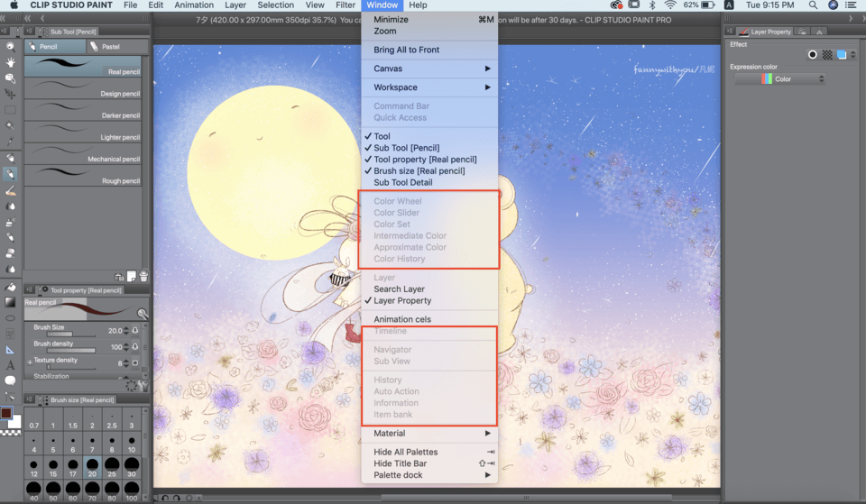Adjust the Brush density slider
This screenshot has width=866, height=504.
71,350
